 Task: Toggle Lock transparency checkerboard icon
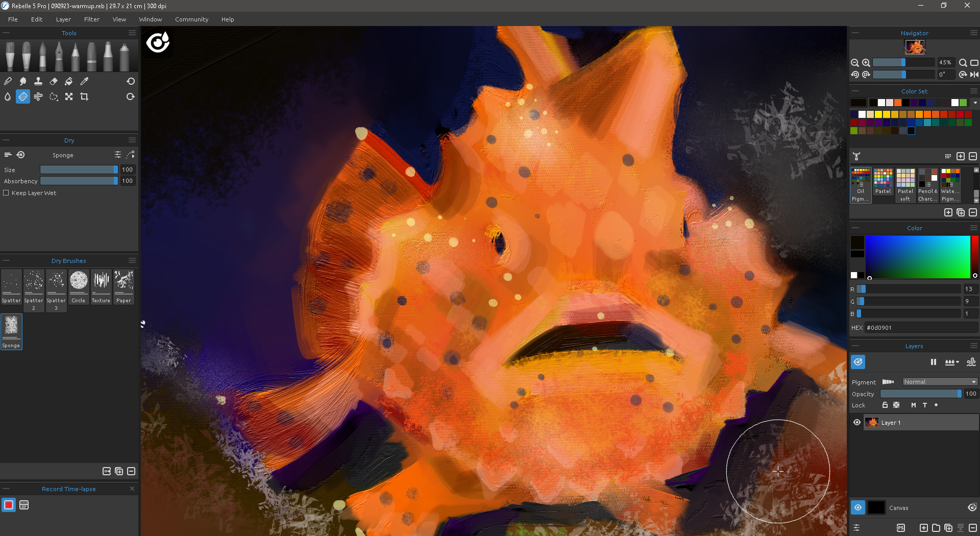[x=896, y=405]
